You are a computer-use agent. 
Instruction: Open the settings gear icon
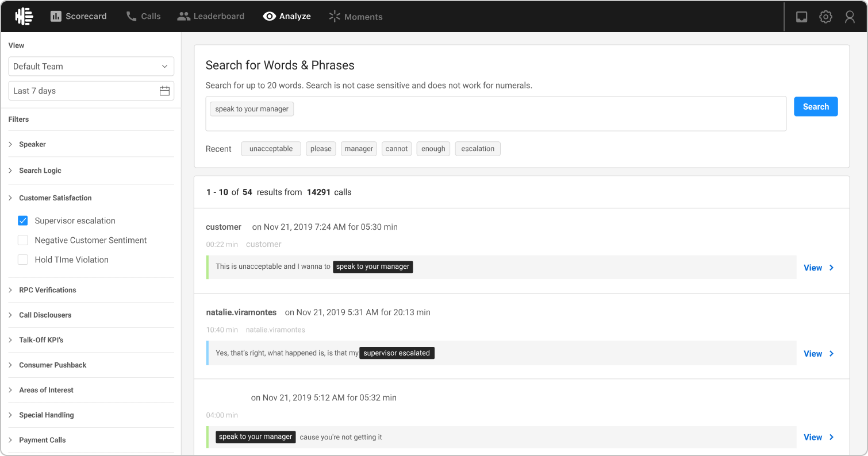coord(825,17)
